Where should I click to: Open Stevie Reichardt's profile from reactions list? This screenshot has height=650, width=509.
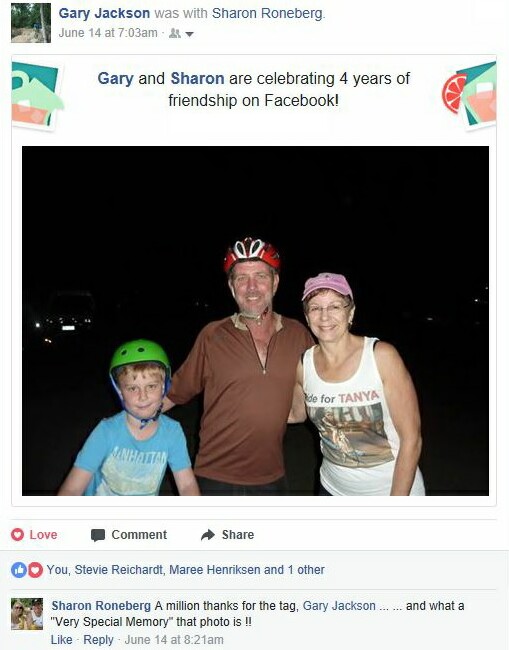point(119,570)
